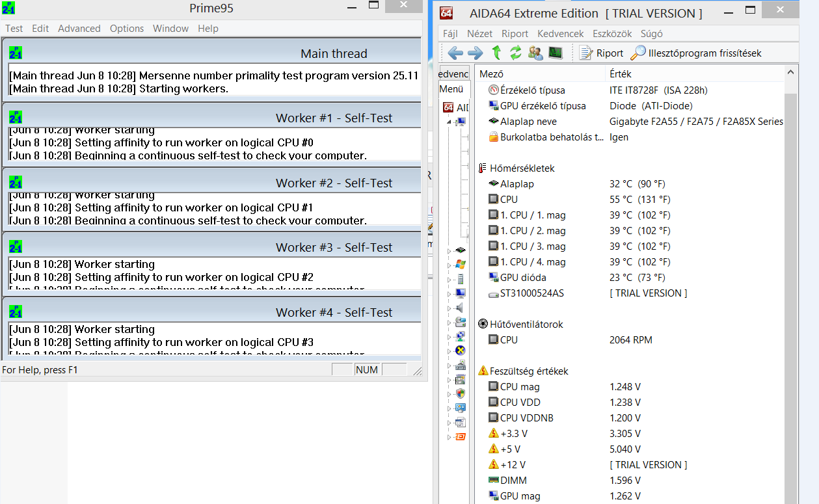Image resolution: width=819 pixels, height=504 pixels.
Task: Click the thermometer icon beside Hőmérsékletek
Action: point(483,168)
